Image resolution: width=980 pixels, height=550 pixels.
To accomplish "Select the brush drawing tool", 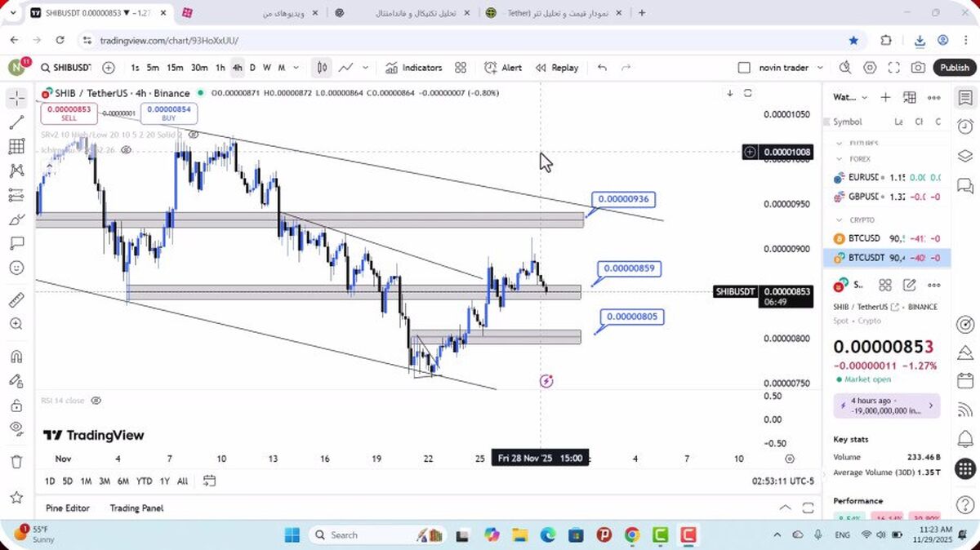I will (x=16, y=220).
